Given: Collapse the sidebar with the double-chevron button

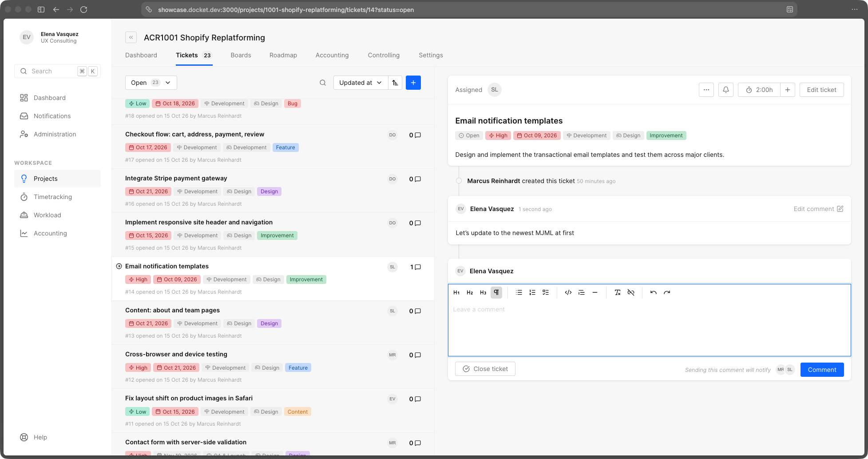Looking at the screenshot, I should point(131,38).
